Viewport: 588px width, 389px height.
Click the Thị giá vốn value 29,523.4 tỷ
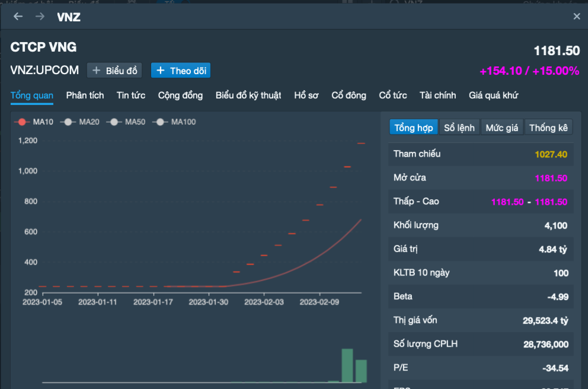[x=546, y=321]
